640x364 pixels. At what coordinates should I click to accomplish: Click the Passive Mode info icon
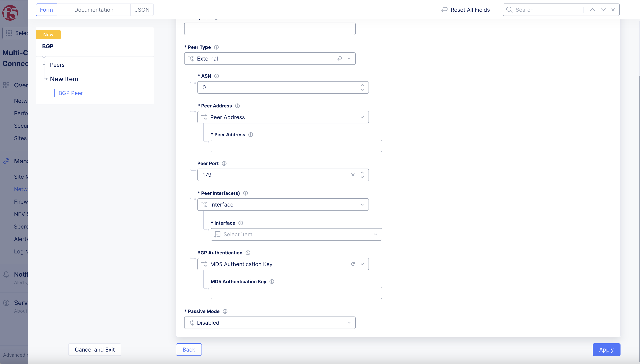click(x=225, y=311)
